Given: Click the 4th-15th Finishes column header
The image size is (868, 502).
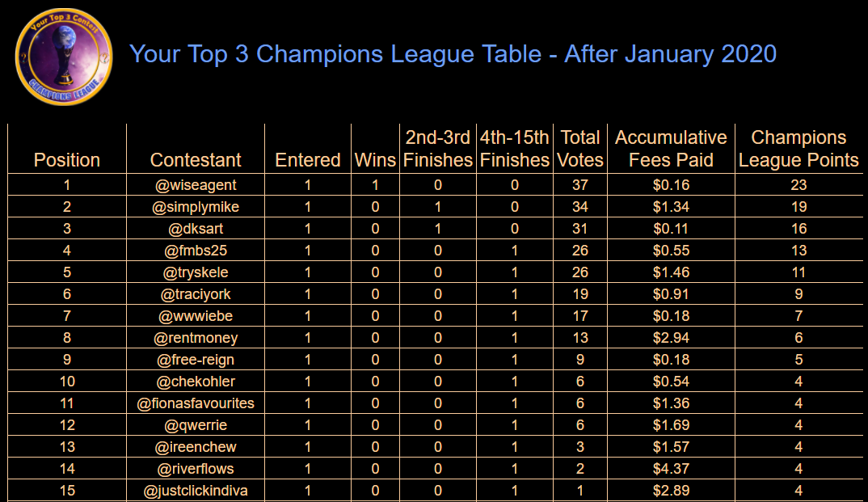Looking at the screenshot, I should 514,149.
